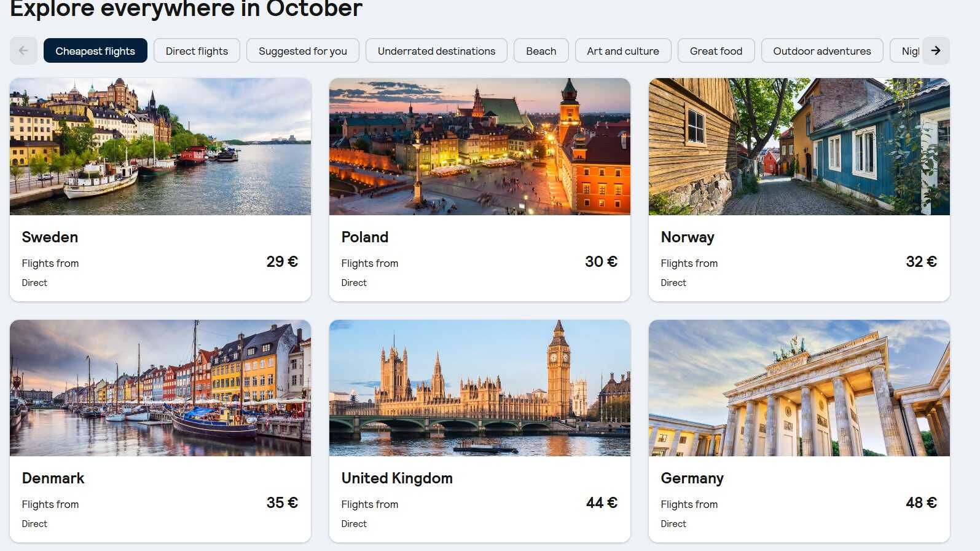Select the Direct flights filter
980x551 pixels.
pyautogui.click(x=197, y=51)
